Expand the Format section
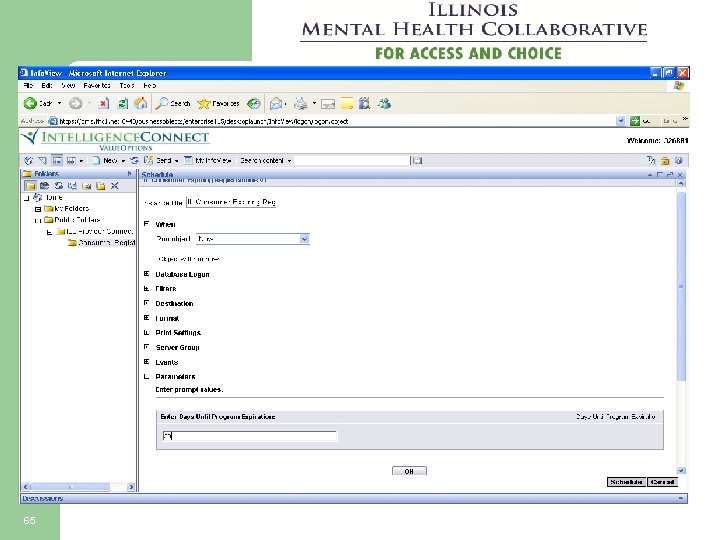 coord(146,318)
